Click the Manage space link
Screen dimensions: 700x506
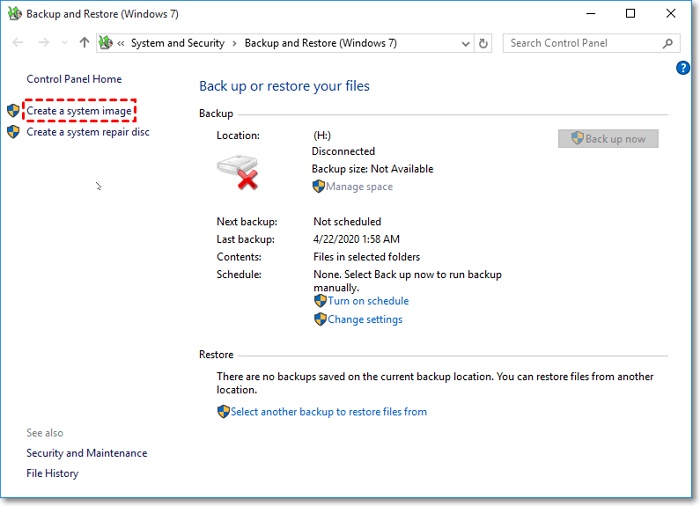point(359,186)
